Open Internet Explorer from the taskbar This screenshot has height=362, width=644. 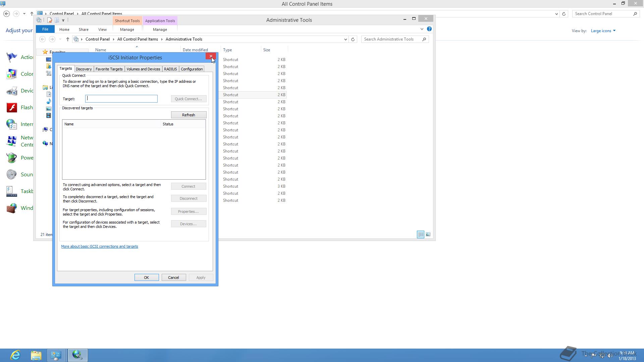pos(15,355)
